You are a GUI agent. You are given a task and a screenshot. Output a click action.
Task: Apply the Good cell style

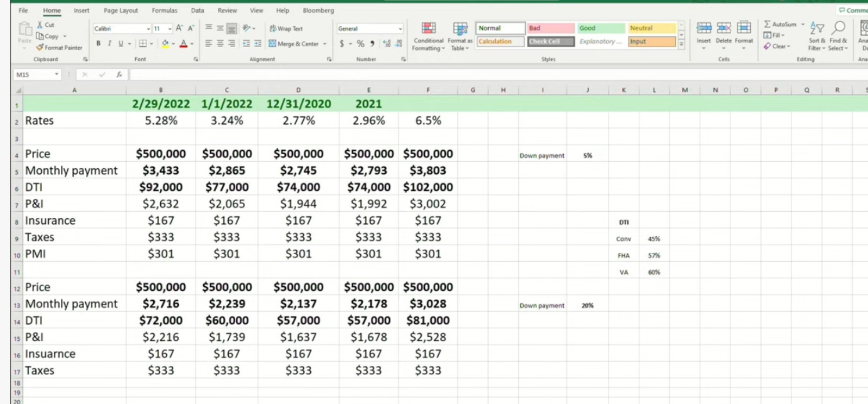coord(601,28)
